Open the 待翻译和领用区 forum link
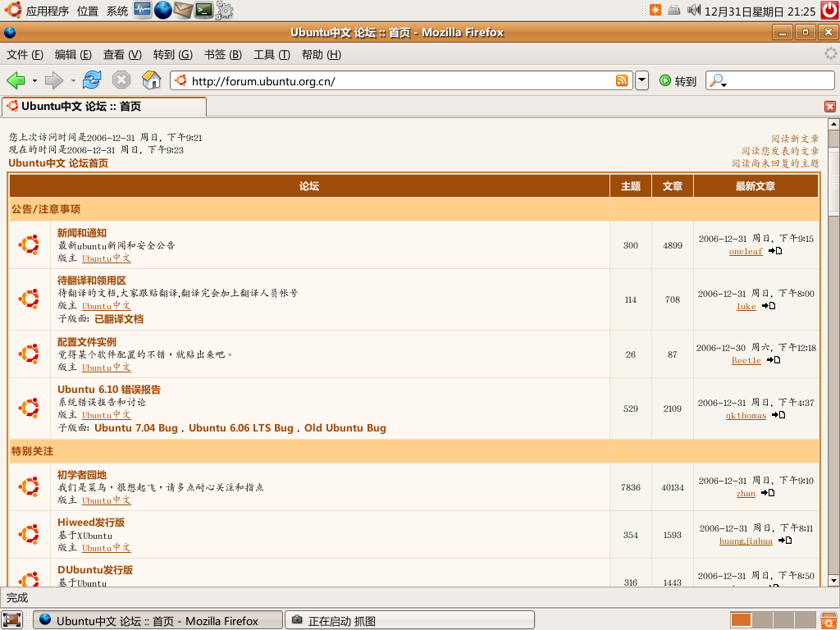 pos(92,281)
